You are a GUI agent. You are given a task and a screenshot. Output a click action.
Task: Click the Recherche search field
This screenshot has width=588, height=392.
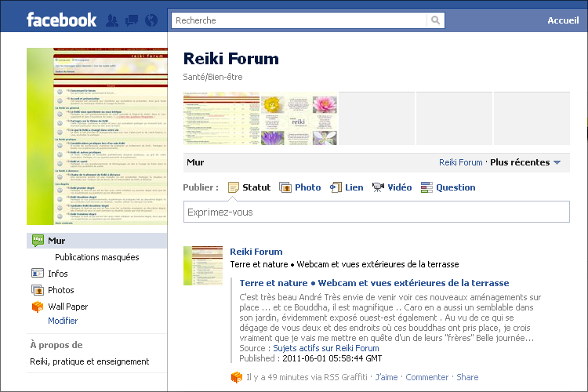point(299,20)
